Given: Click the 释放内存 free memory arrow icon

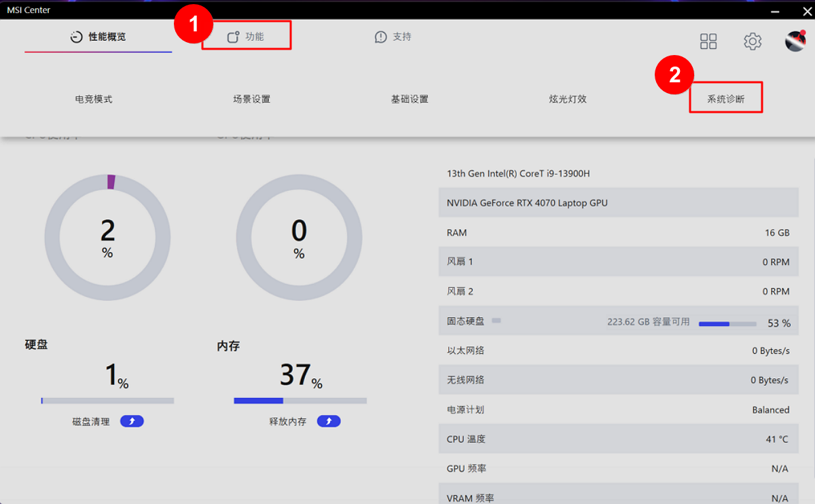Looking at the screenshot, I should click(329, 421).
